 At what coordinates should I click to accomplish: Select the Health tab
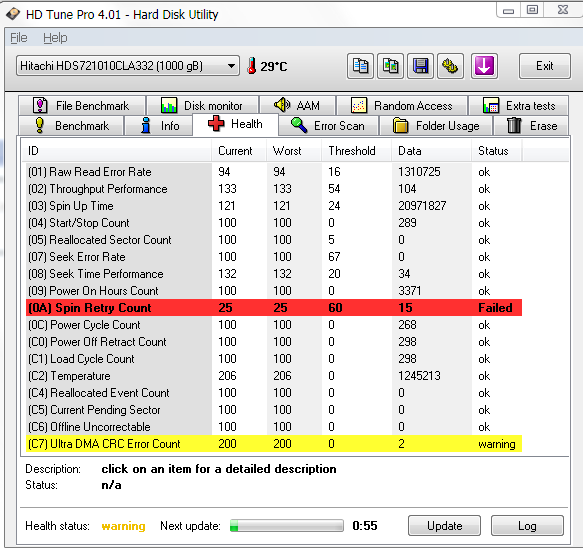point(235,124)
